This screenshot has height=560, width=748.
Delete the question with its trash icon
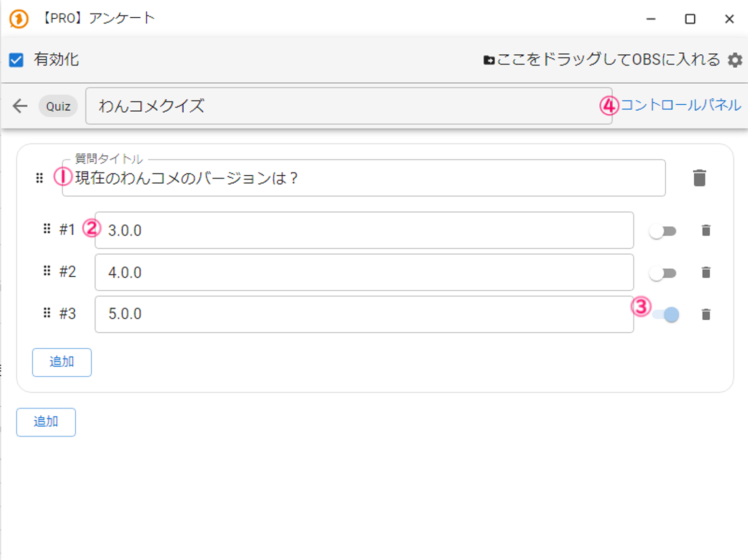(699, 178)
